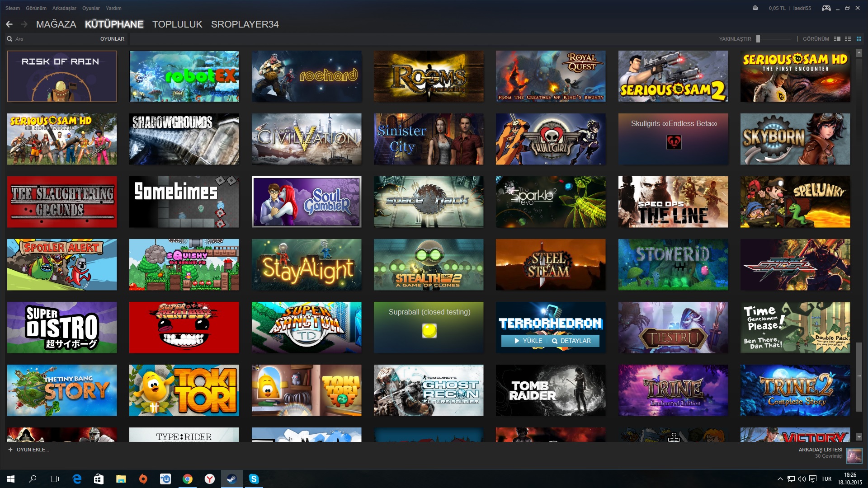Go back with the left arrow
This screenshot has width=868, height=488.
(x=9, y=24)
